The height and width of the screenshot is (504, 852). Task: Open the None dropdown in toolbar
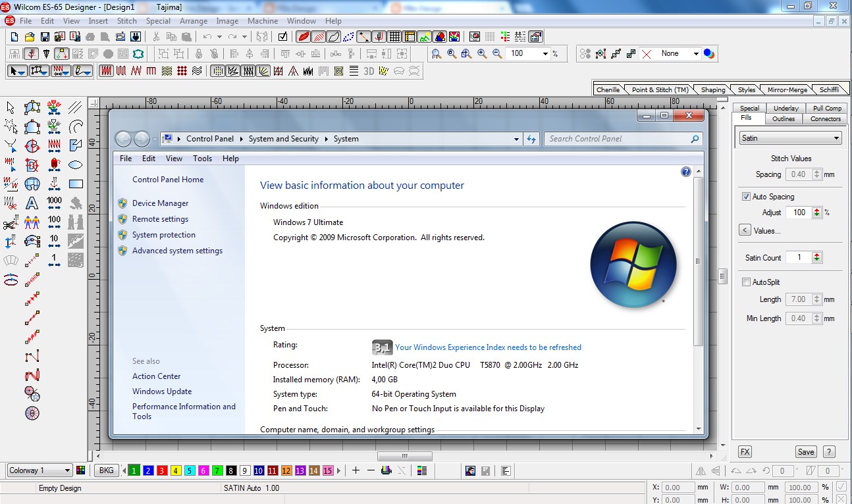point(696,53)
